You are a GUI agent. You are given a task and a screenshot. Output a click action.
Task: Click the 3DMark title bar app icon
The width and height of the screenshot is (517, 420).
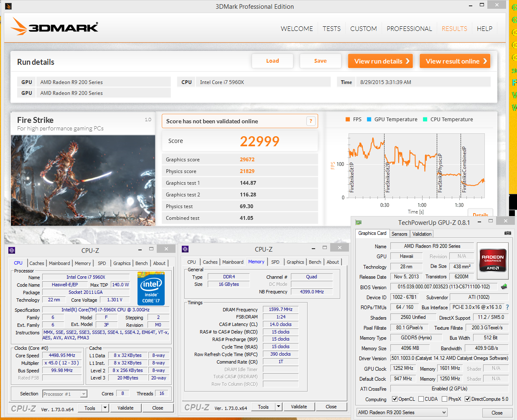[8, 6]
